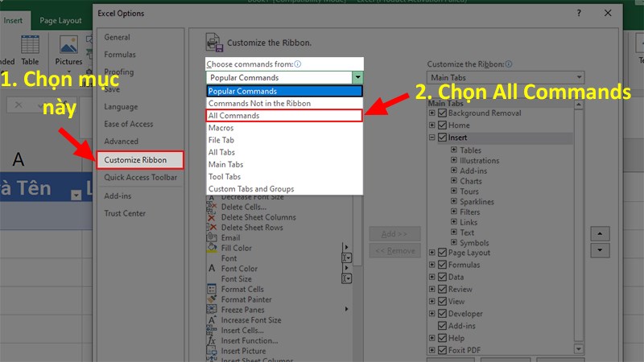Choose All Tabs in the dropdown list
This screenshot has height=362, width=644.
click(x=284, y=152)
